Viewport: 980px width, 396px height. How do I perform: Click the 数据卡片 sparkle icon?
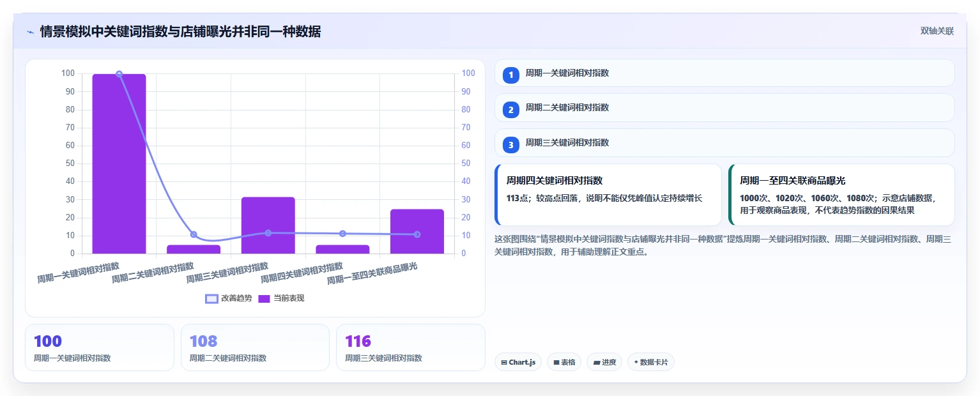click(x=636, y=362)
